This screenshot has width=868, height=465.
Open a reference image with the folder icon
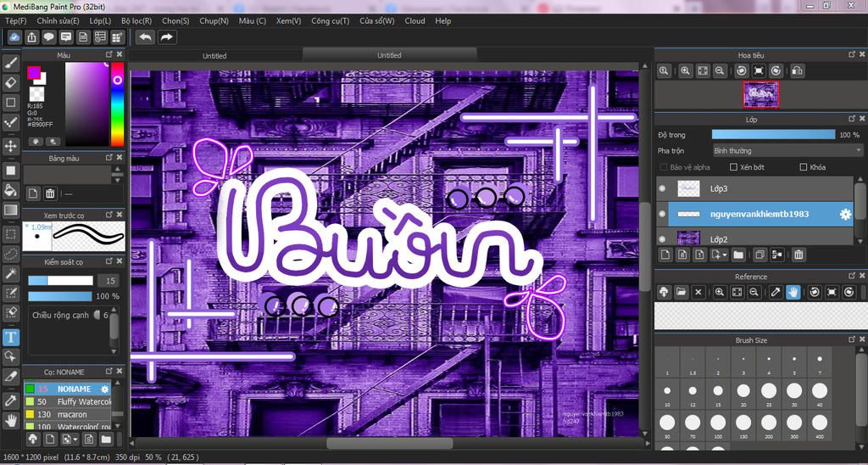pos(681,292)
